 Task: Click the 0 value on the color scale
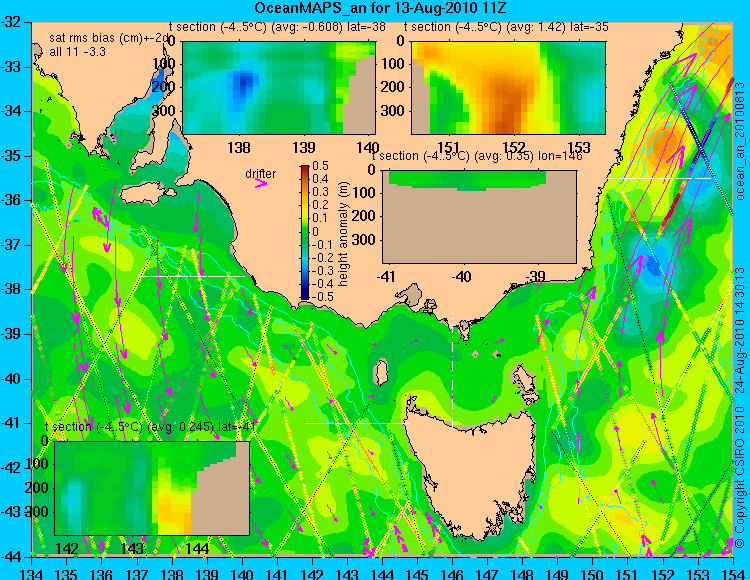(x=315, y=231)
